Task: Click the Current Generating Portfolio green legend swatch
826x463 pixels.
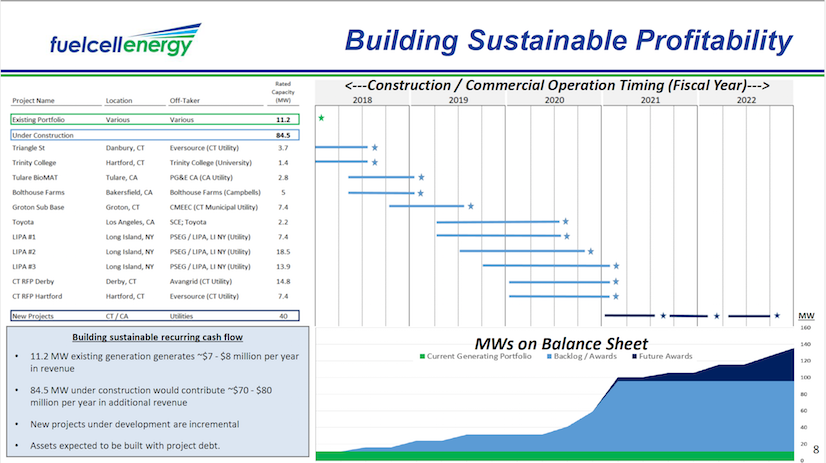Action: point(422,357)
